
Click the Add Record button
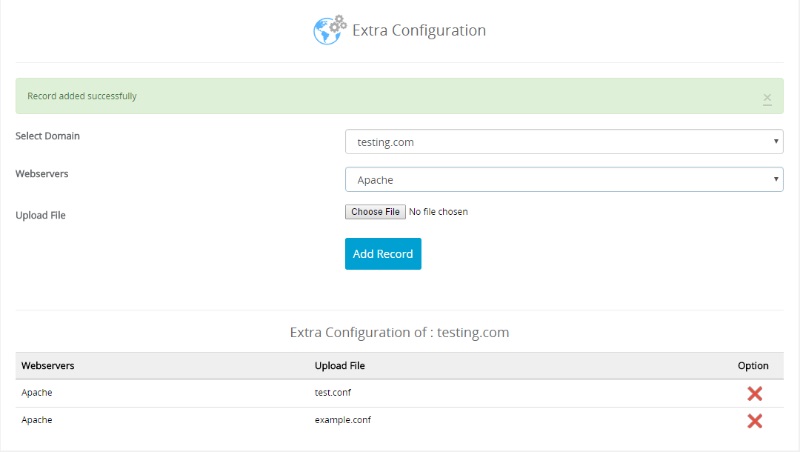[x=383, y=254]
